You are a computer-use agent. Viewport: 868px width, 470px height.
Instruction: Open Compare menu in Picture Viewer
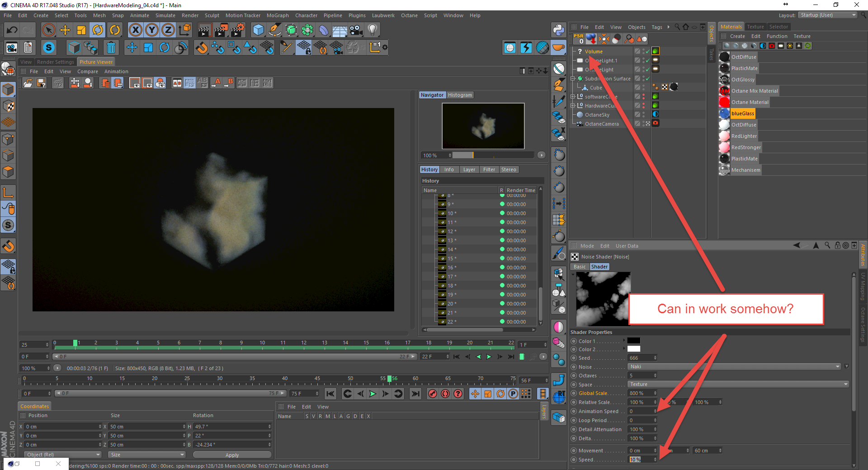tap(88, 71)
